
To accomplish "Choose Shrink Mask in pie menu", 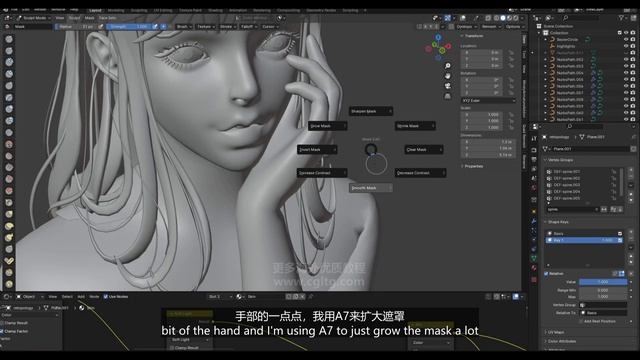I will 415,126.
